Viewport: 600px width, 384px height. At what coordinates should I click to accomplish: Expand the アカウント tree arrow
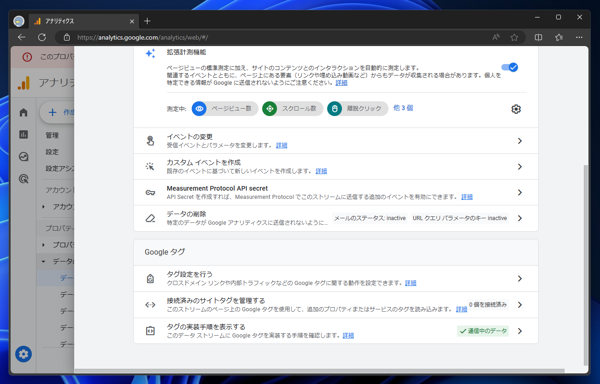click(x=44, y=207)
